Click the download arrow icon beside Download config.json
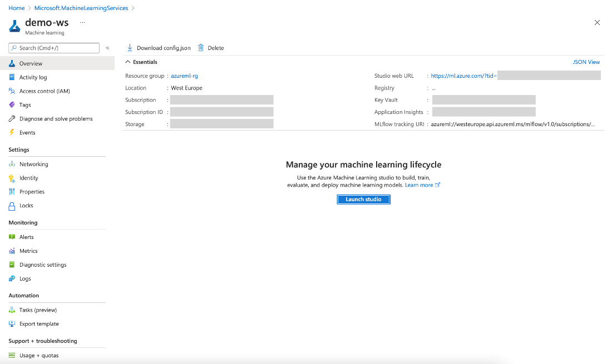 (x=130, y=48)
